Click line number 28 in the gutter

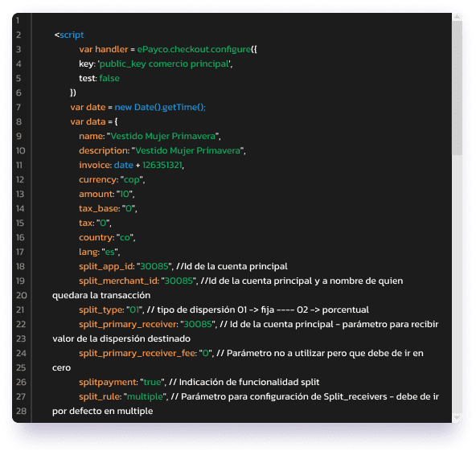coord(21,411)
